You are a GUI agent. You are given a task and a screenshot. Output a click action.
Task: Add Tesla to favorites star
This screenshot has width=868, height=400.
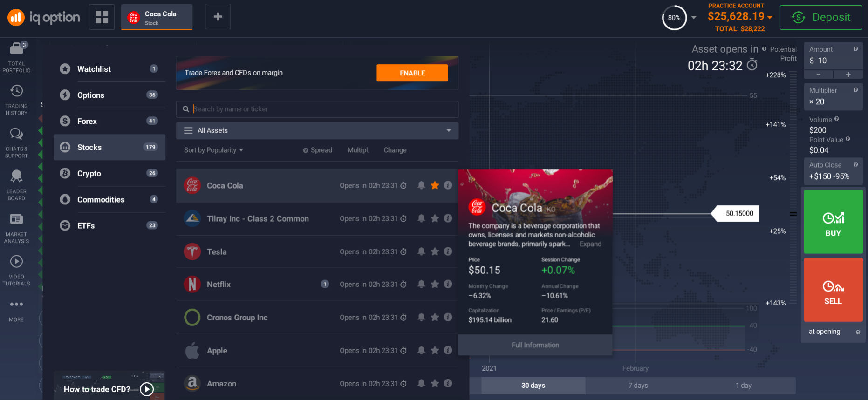tap(435, 251)
